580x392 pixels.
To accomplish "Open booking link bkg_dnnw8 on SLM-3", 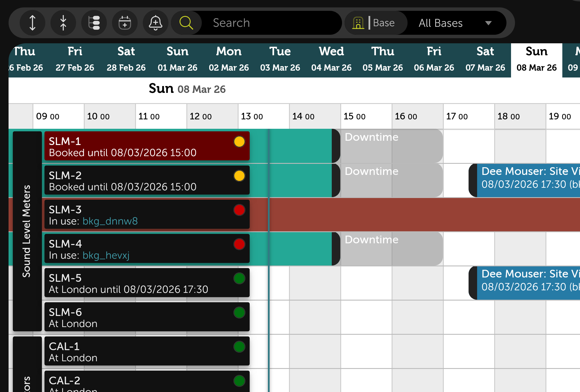I will [x=110, y=221].
